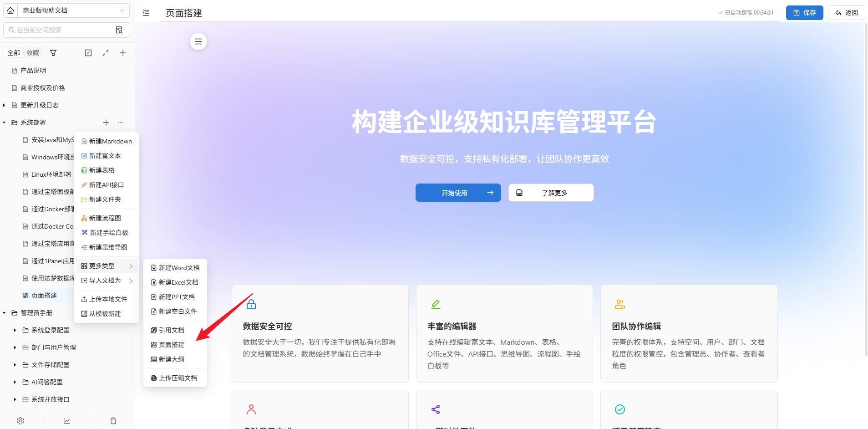Select 新建Markdown from the menu
868x429 pixels.
point(107,141)
